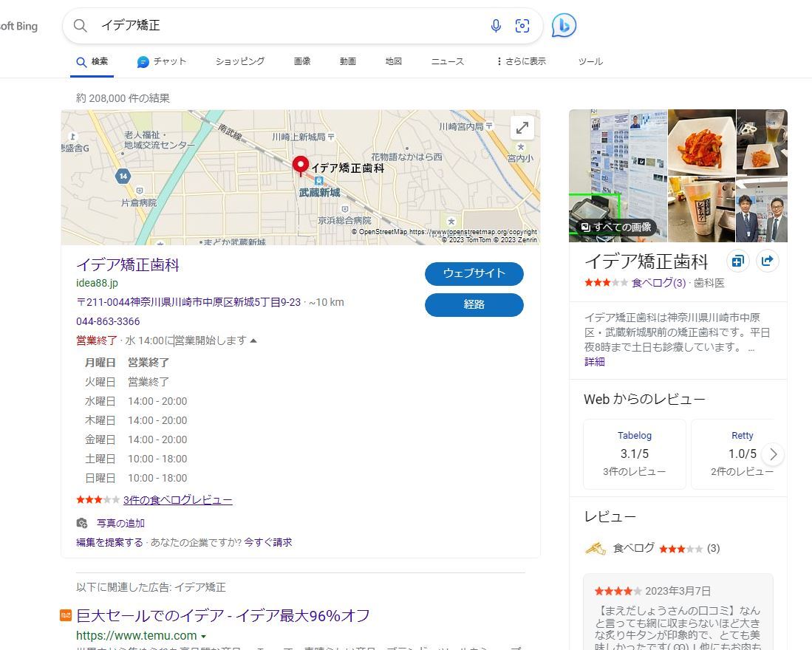The width and height of the screenshot is (812, 650).
Task: Click 食べログ rating row under レビュー
Action: point(652,549)
